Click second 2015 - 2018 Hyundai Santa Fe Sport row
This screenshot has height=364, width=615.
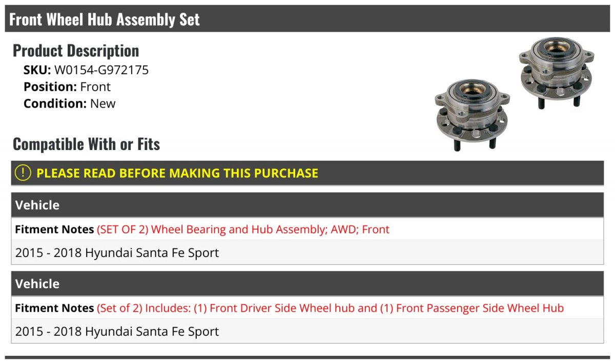307,332
